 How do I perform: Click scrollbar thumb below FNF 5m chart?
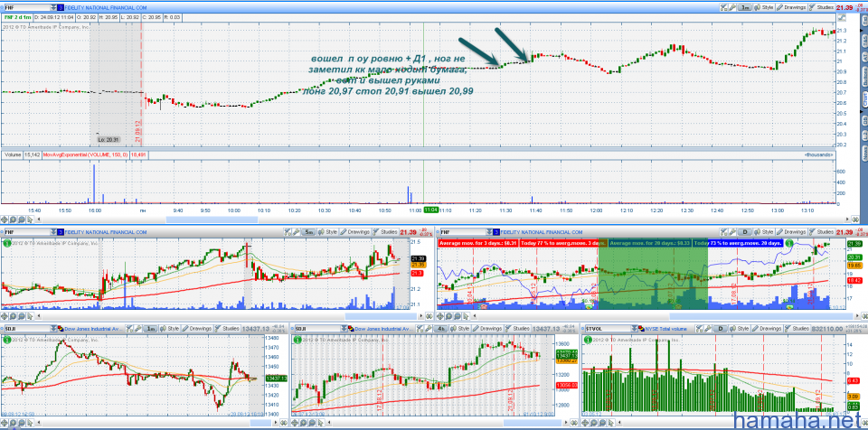381,316
